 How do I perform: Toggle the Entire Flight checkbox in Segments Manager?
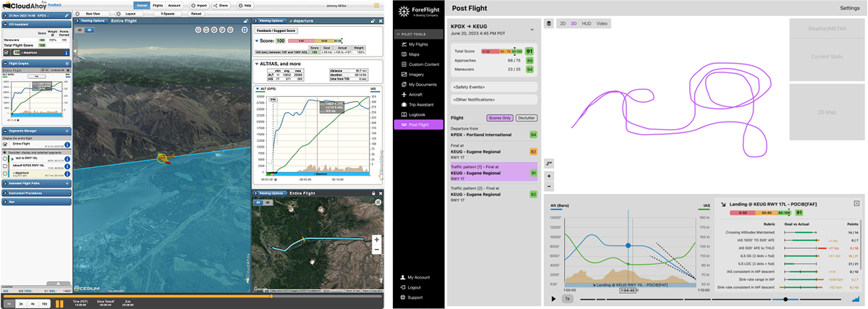point(6,144)
